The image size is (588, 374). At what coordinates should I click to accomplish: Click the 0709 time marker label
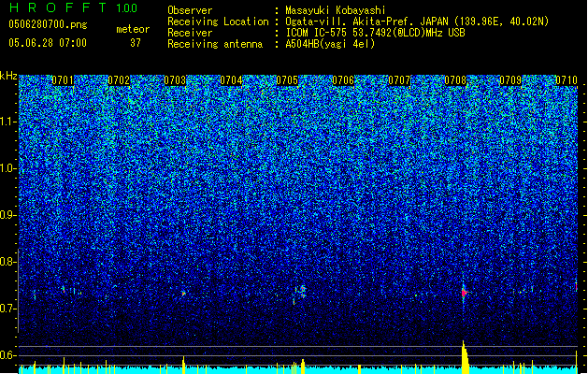click(x=510, y=80)
